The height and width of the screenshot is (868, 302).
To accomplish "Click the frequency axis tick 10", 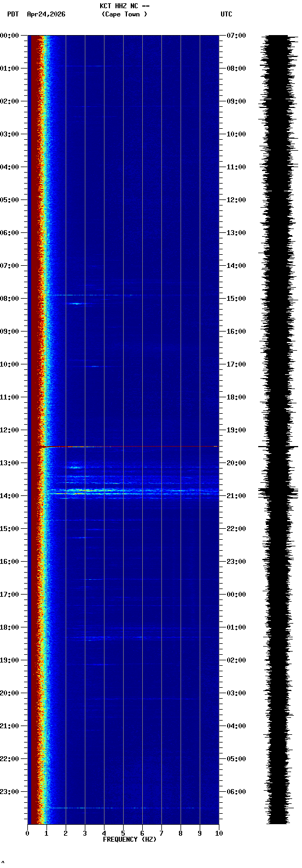I will (x=219, y=833).
